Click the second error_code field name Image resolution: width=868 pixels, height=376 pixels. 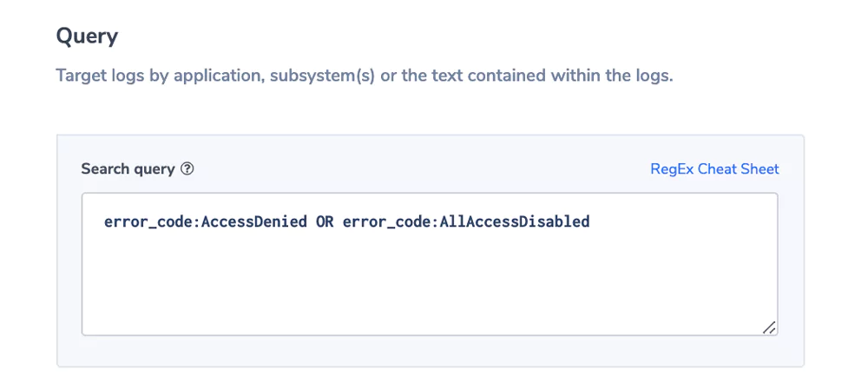pyautogui.click(x=389, y=222)
